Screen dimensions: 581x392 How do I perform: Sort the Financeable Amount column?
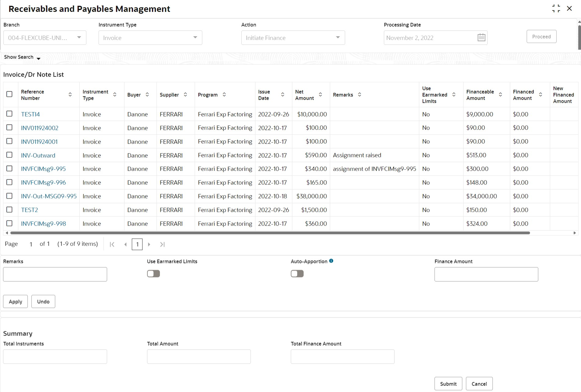pyautogui.click(x=500, y=94)
